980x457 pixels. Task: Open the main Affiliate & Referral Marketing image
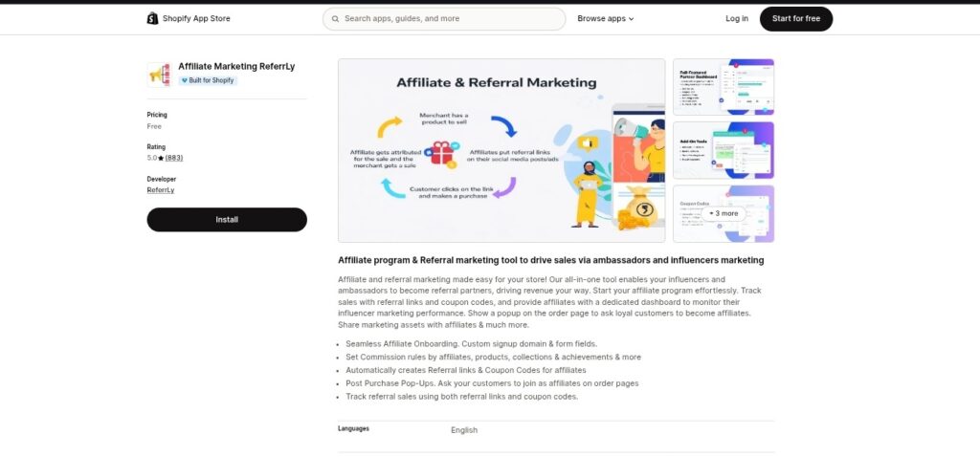pos(501,150)
